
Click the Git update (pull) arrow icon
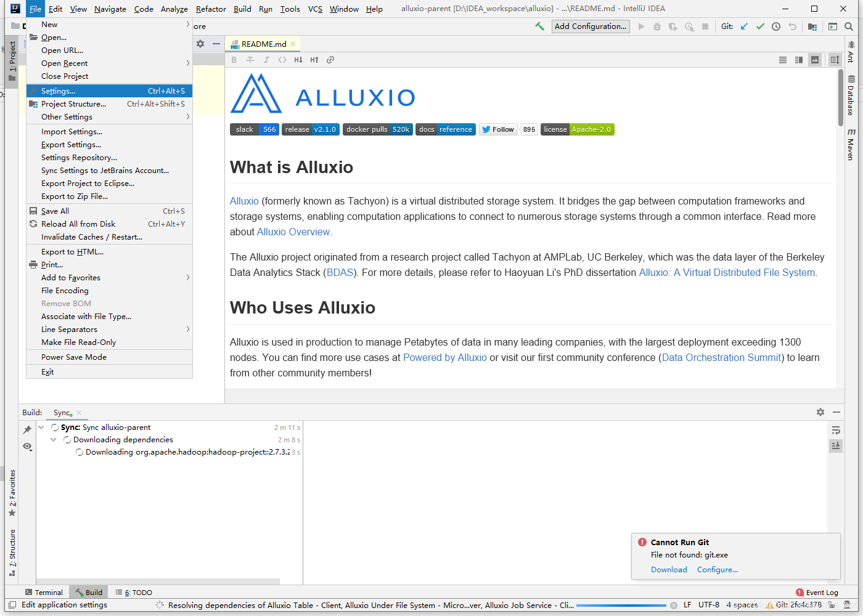click(x=745, y=26)
